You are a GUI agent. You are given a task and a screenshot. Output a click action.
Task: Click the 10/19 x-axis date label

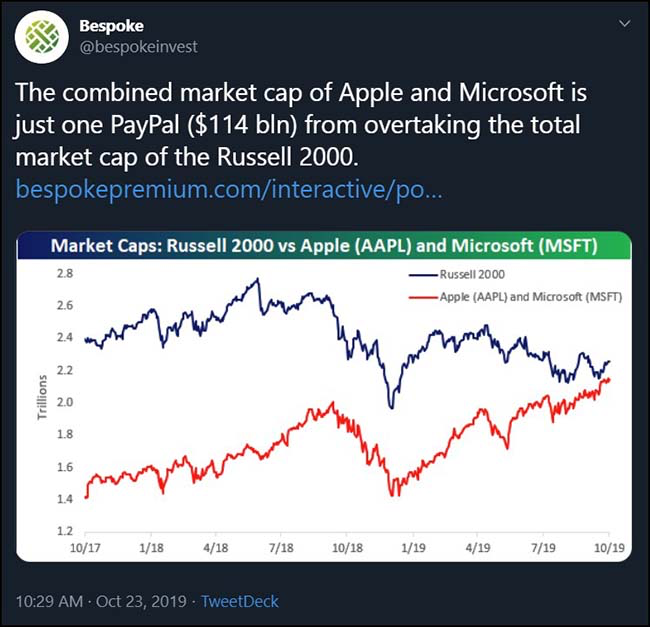pos(609,547)
